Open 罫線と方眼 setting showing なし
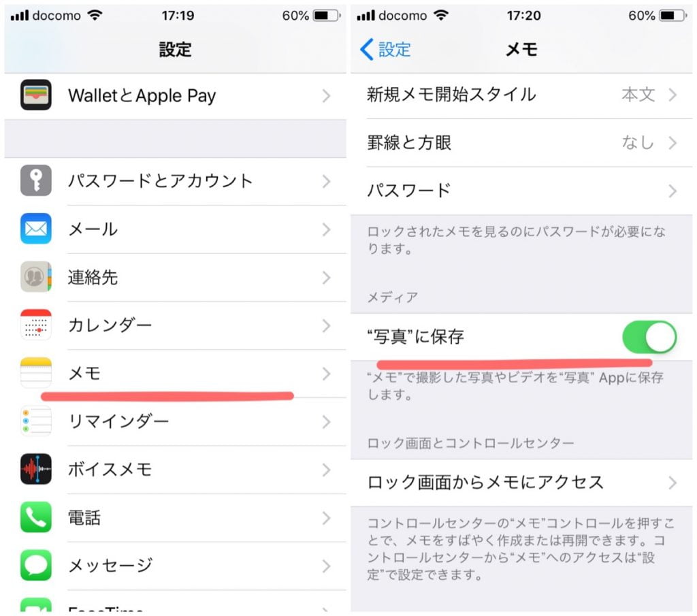Image resolution: width=697 pixels, height=616 pixels. pyautogui.click(x=521, y=143)
